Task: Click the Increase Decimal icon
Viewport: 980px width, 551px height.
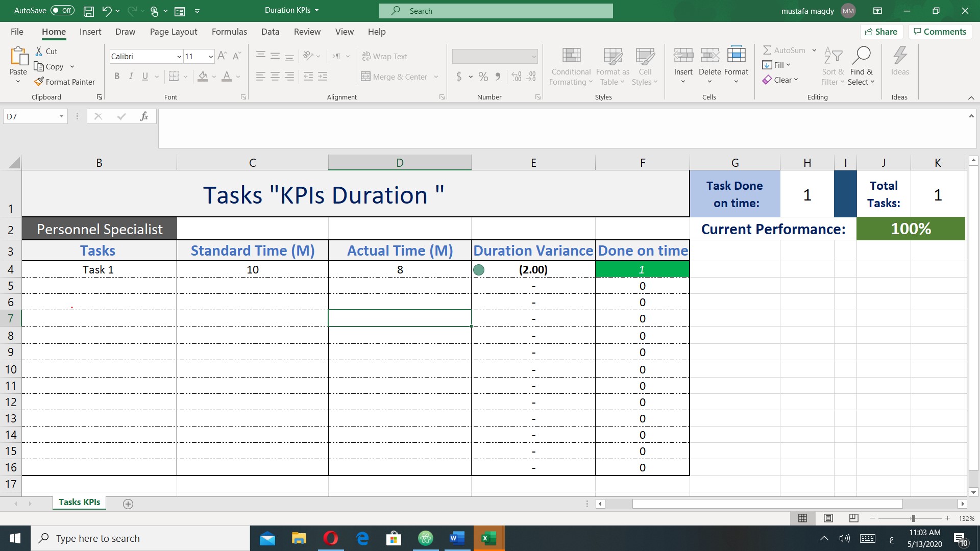Action: (517, 77)
